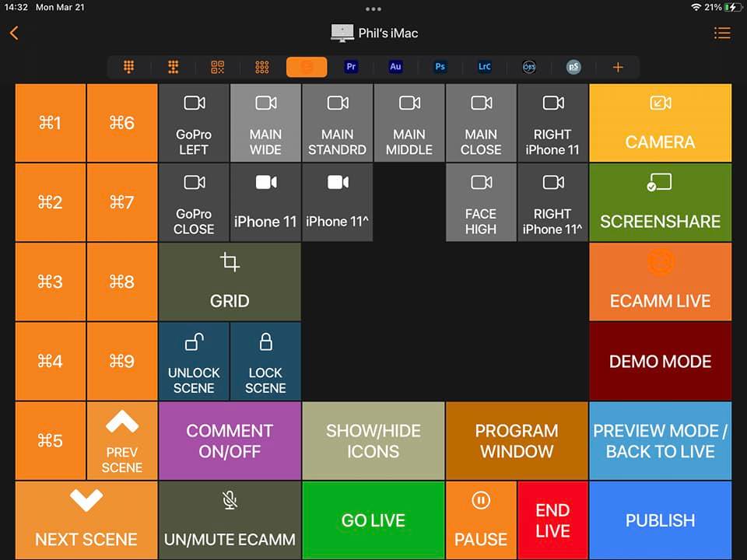Tap the ⌘6 shortcut key

click(x=122, y=123)
